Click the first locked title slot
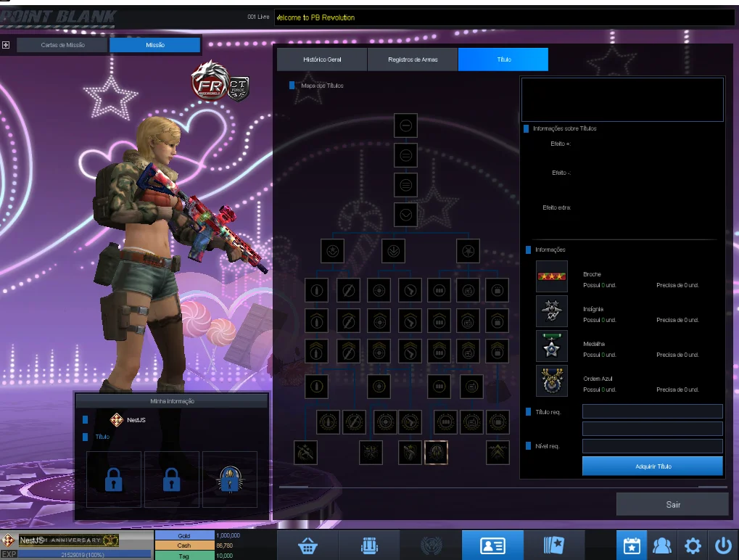The height and width of the screenshot is (560, 739). coord(114,479)
